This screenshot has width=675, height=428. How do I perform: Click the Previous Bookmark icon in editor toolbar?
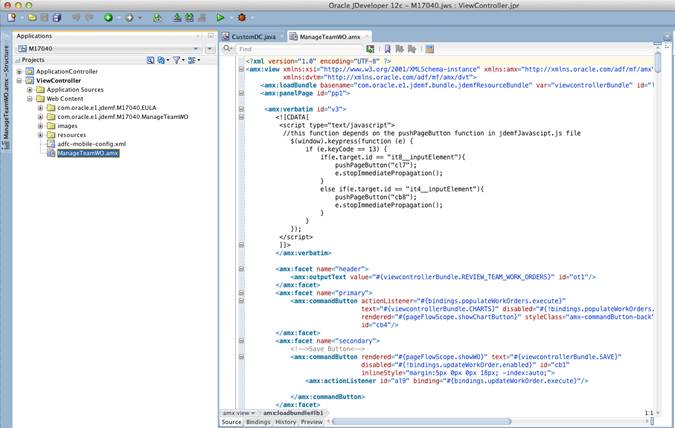coord(399,49)
